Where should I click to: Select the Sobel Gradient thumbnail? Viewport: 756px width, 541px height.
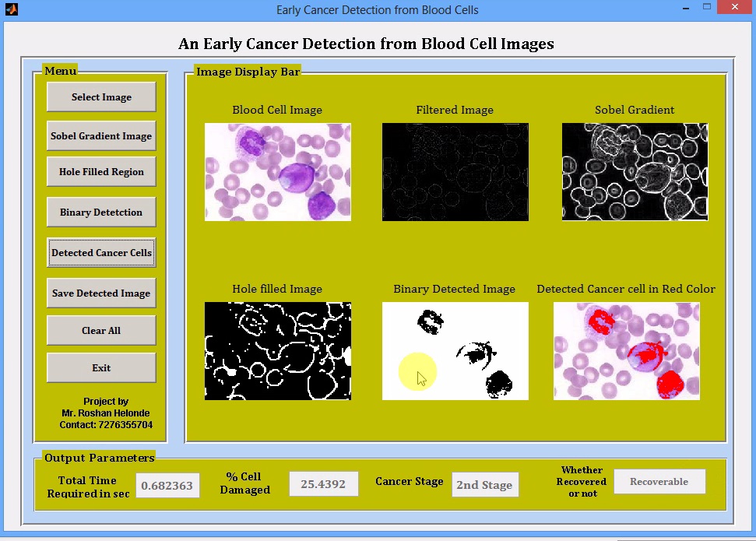(x=635, y=172)
